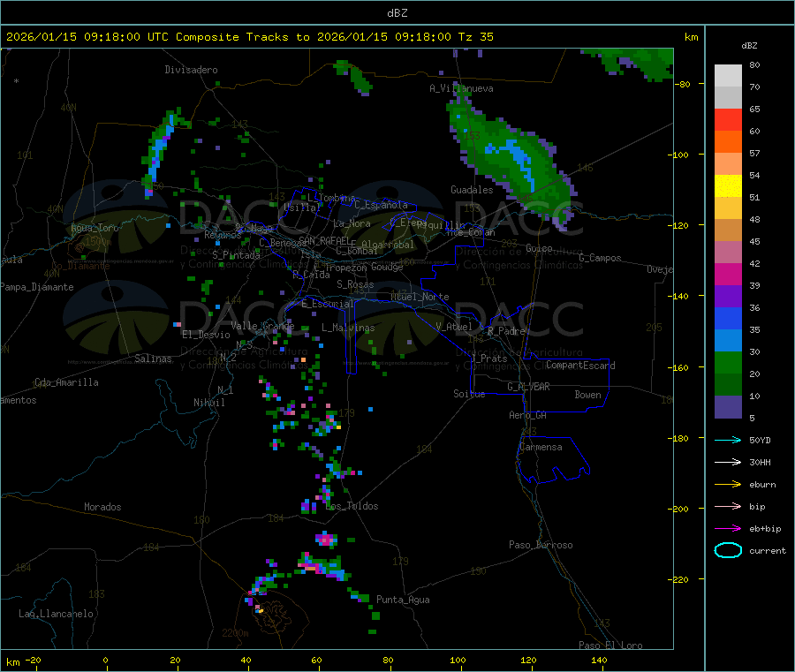Click the dark green 10 dBZ swatch
Viewport: 795px width, 672px height.
tap(728, 385)
